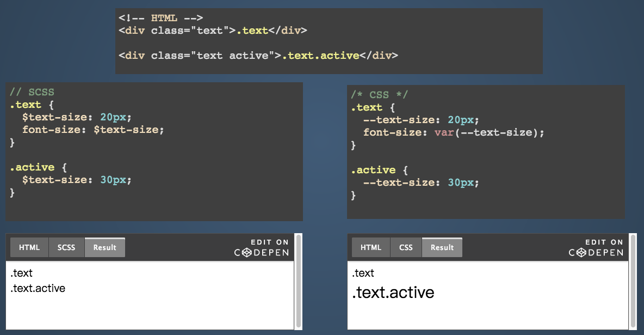Switch to the CSS tab

coord(406,247)
